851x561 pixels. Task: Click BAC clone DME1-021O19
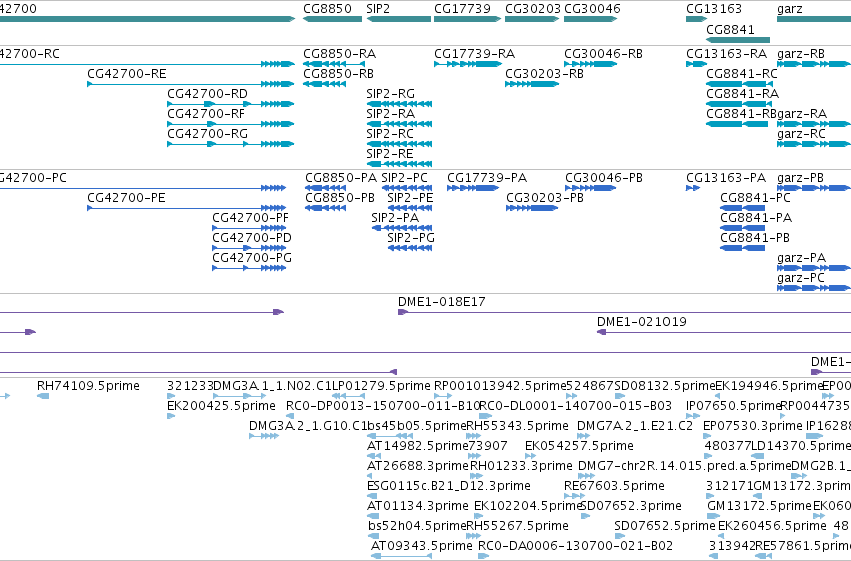tap(724, 333)
